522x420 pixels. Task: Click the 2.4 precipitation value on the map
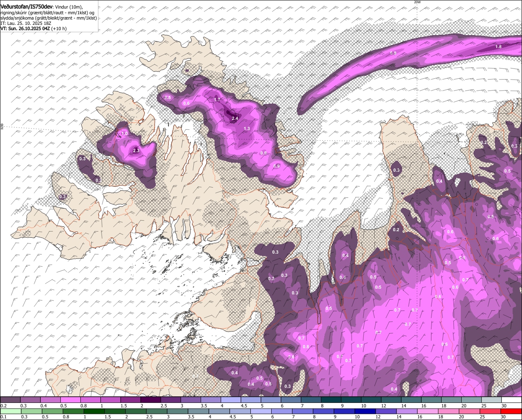click(x=234, y=118)
